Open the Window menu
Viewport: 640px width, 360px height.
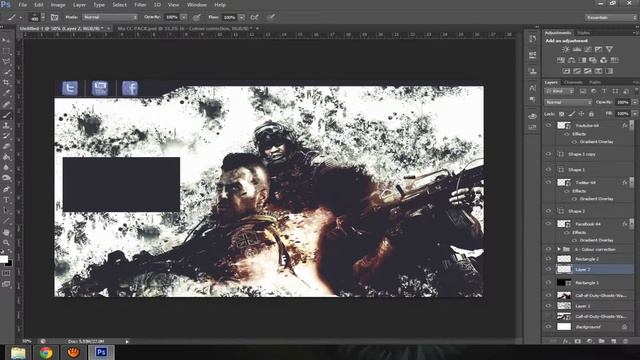(x=197, y=5)
